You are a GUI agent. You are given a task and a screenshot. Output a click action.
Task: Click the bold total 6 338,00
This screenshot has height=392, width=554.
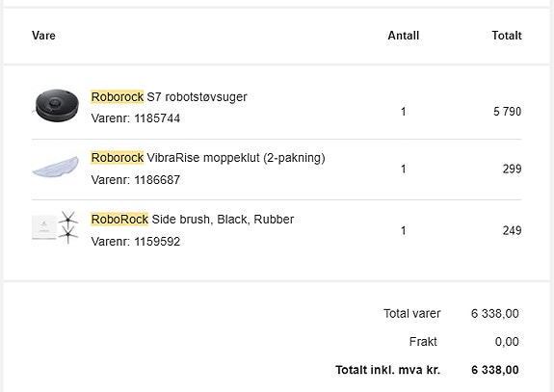(x=494, y=370)
